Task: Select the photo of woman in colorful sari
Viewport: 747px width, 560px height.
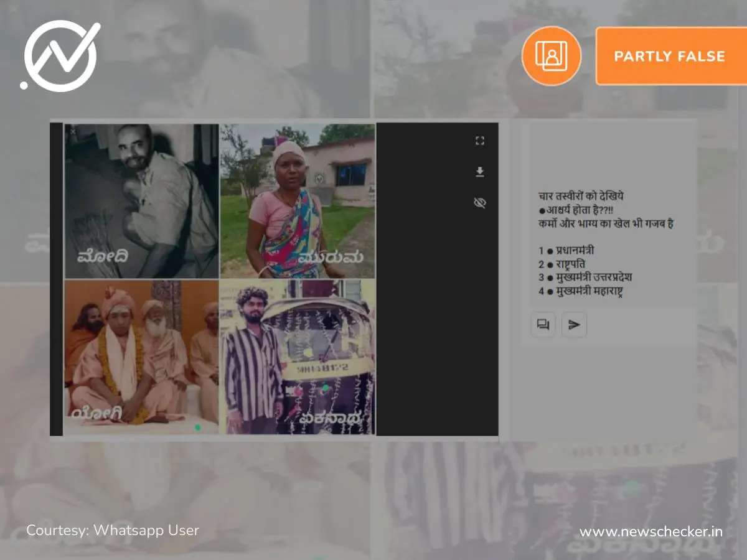Action: click(298, 200)
